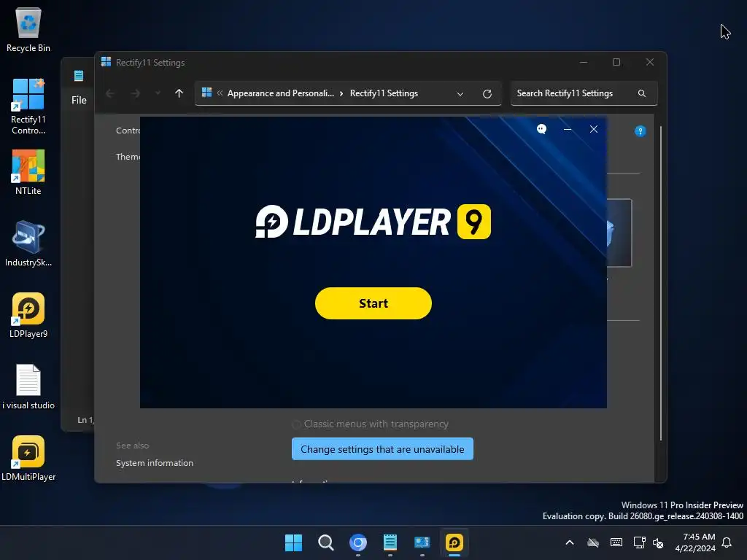The image size is (747, 560).
Task: Open LDPlayer9 desktop shortcut
Action: click(28, 315)
